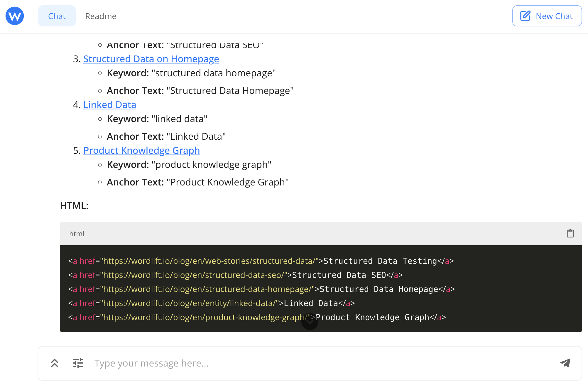The image size is (588, 385).
Task: Click the paper plane send icon
Action: 565,363
